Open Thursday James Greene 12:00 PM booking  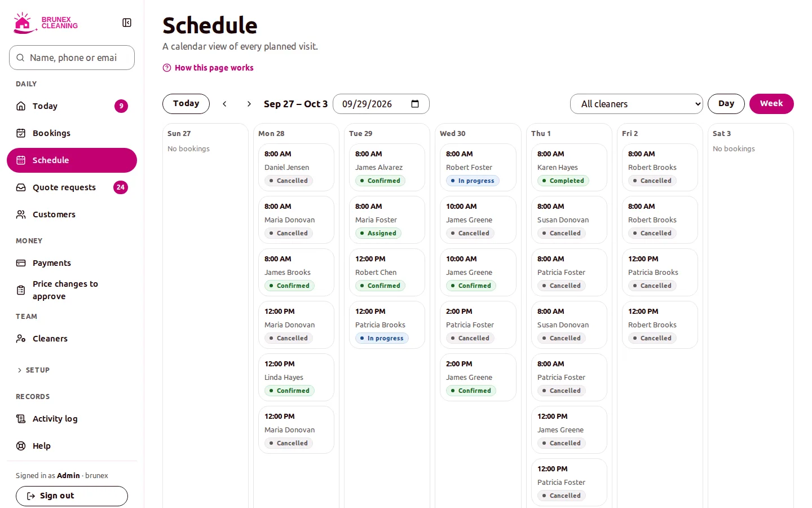point(569,430)
